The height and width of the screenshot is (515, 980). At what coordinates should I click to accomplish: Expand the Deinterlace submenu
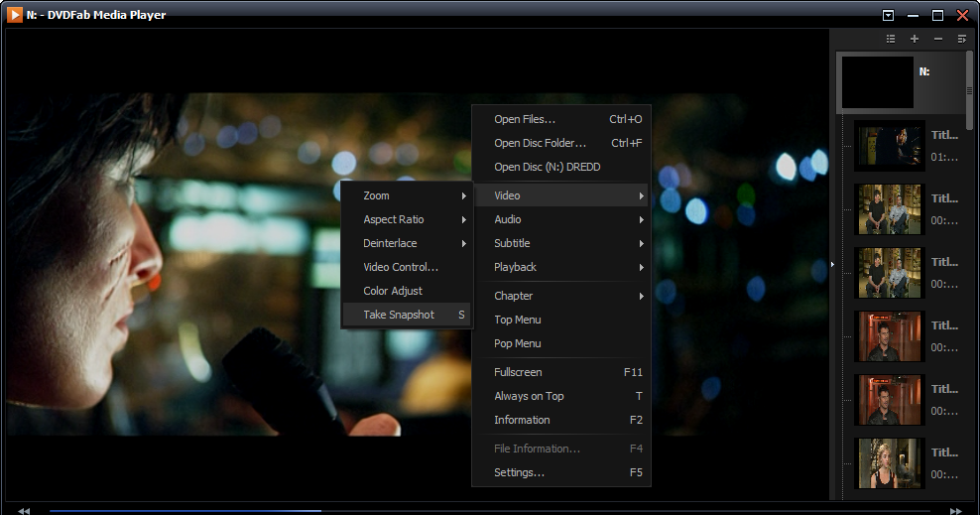coord(407,243)
